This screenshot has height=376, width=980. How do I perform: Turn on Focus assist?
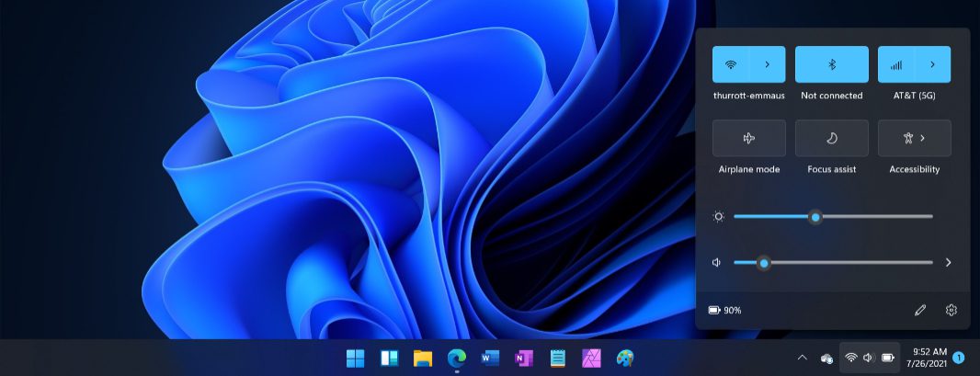[831, 138]
